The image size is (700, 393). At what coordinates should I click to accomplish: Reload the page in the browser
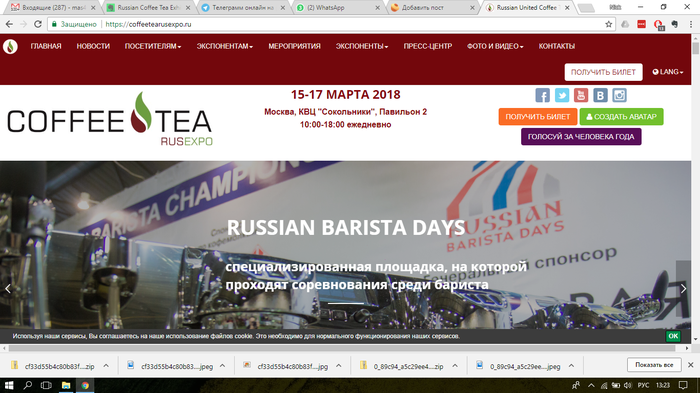(x=38, y=24)
